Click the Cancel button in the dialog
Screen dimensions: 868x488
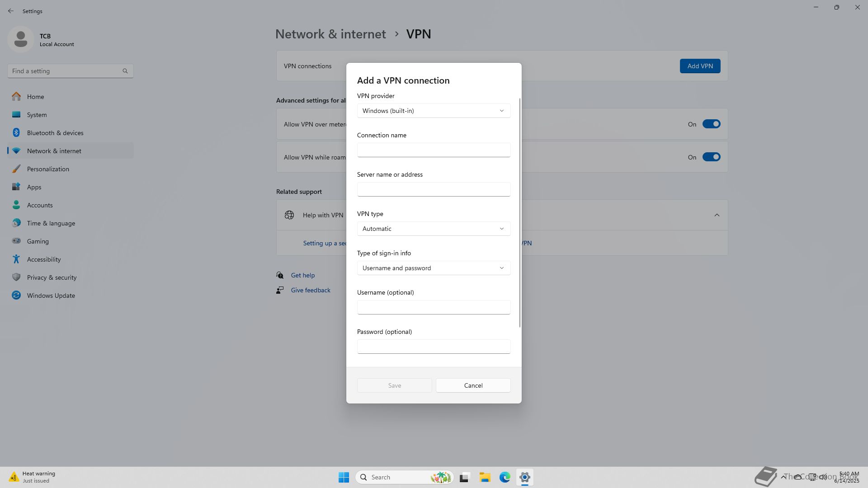pyautogui.click(x=473, y=385)
